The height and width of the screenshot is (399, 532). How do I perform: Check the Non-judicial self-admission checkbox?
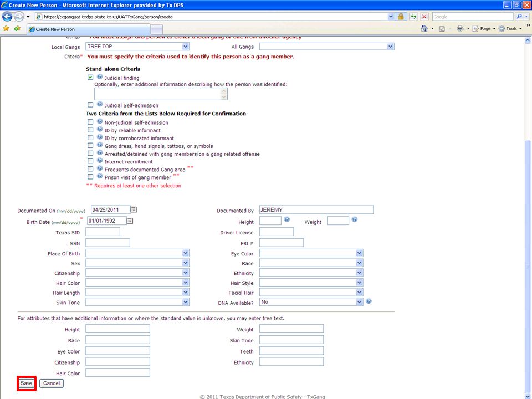click(90, 122)
